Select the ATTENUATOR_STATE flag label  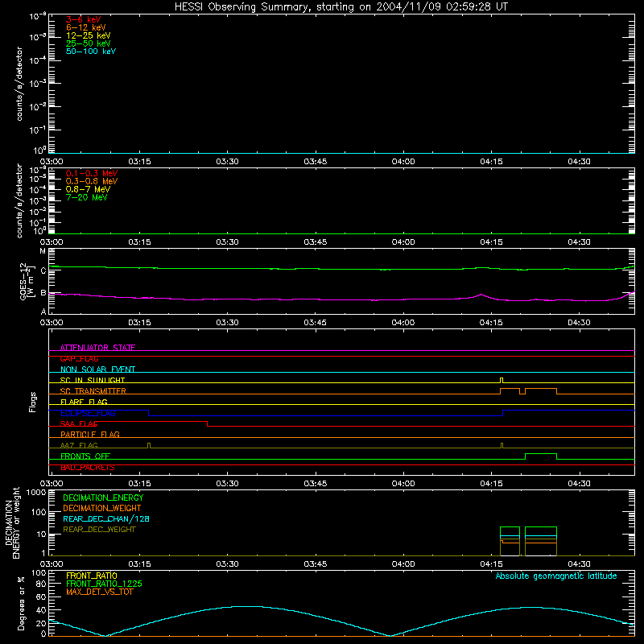(97, 348)
